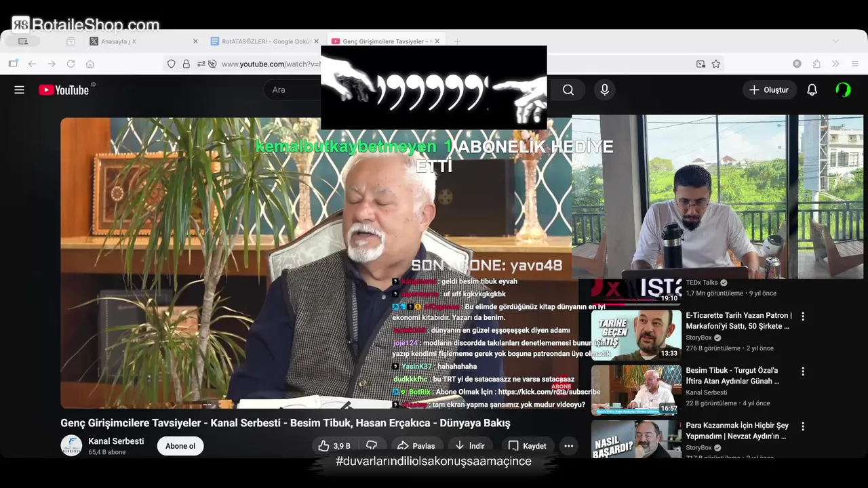
Task: Click the shield tracking protection icon
Action: [171, 64]
